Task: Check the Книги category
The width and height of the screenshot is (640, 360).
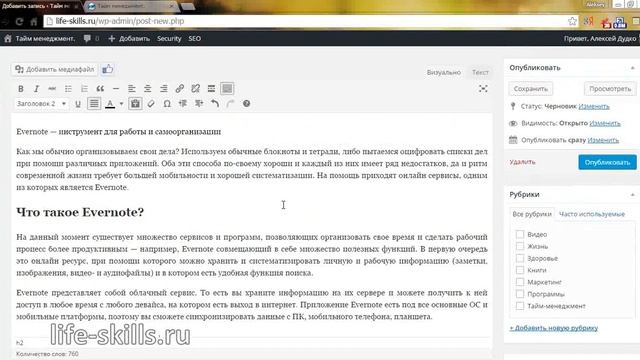Action: click(x=520, y=270)
